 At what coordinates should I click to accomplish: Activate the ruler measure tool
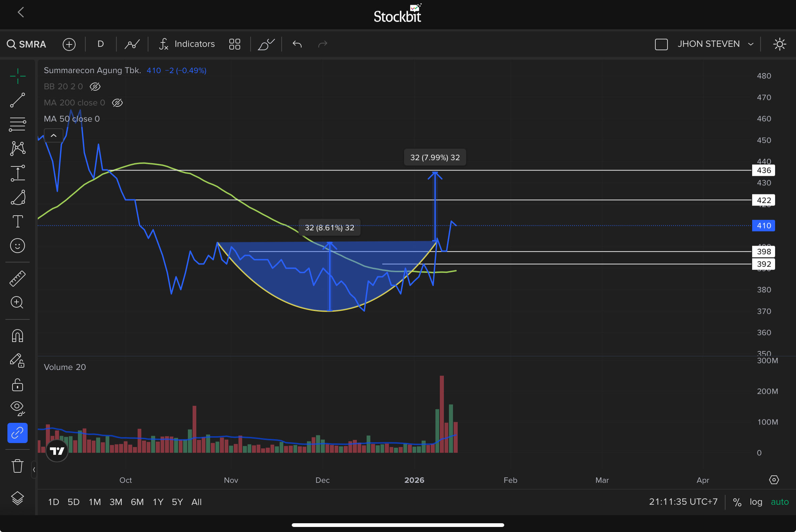pos(17,279)
